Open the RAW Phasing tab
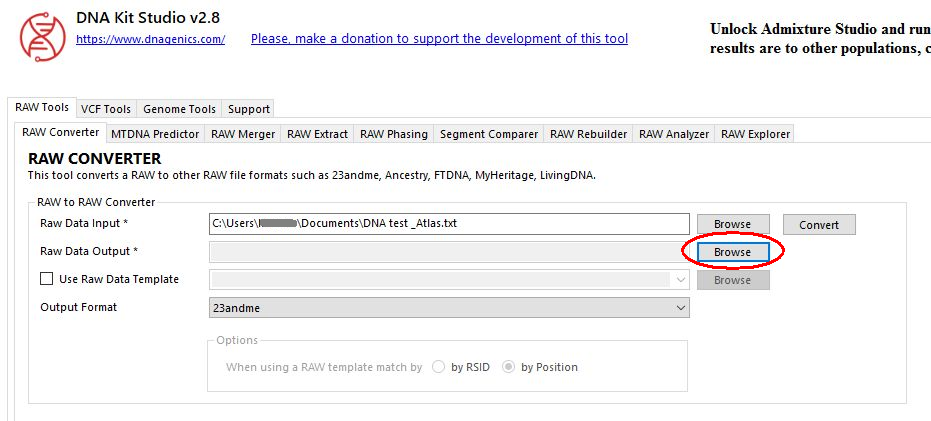 (x=393, y=134)
